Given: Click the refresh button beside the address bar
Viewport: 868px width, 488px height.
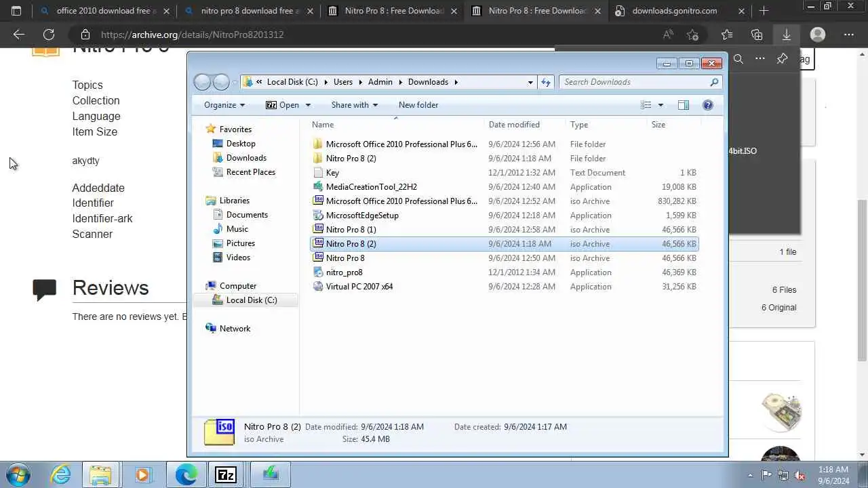Looking at the screenshot, I should point(546,82).
